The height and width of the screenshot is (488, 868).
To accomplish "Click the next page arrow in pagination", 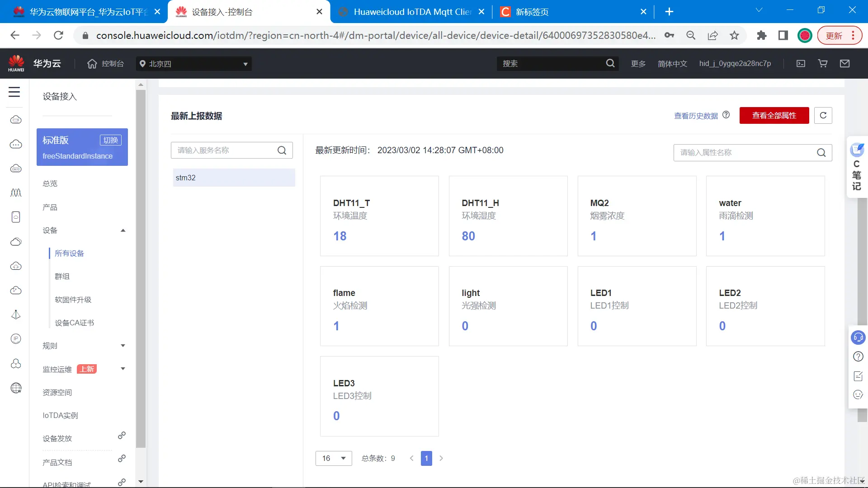I will [441, 459].
